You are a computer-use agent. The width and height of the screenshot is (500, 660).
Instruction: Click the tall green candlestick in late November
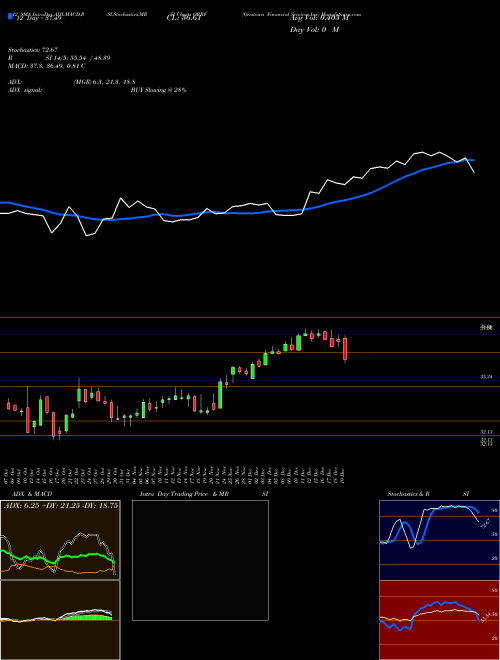(x=220, y=394)
